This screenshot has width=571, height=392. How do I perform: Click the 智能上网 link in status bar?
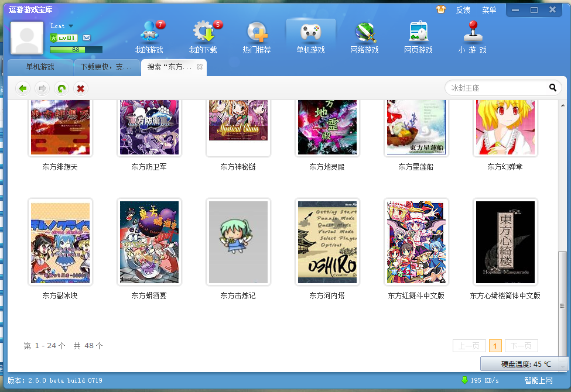(539, 380)
